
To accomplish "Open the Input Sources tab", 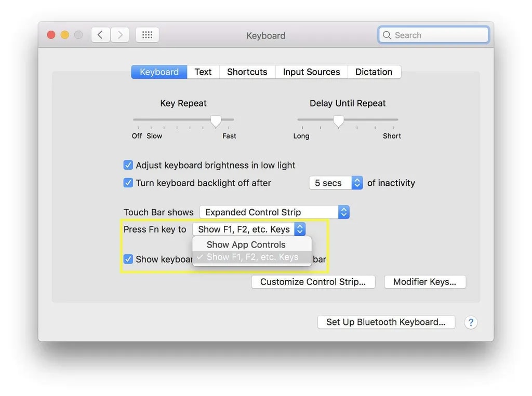I will click(311, 72).
